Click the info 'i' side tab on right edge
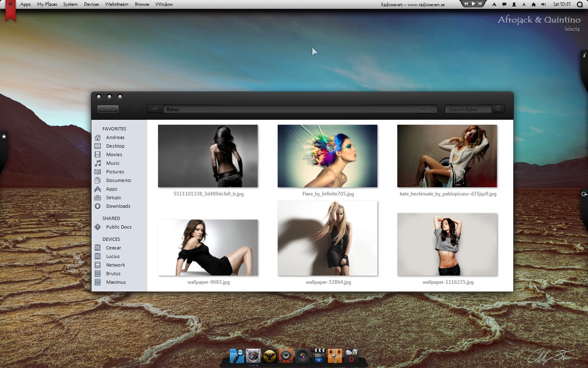The image size is (588, 368). (584, 55)
